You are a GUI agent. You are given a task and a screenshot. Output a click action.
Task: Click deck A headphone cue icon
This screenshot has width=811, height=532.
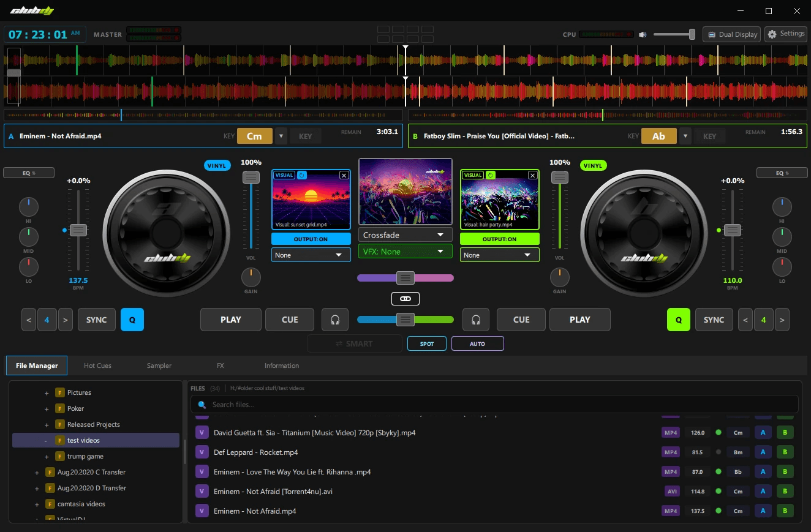(335, 320)
